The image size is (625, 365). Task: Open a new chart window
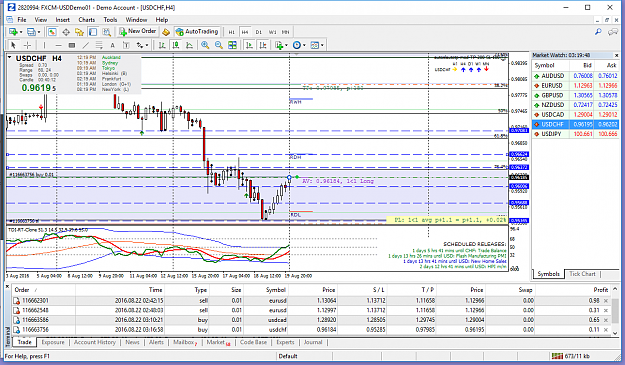13,32
